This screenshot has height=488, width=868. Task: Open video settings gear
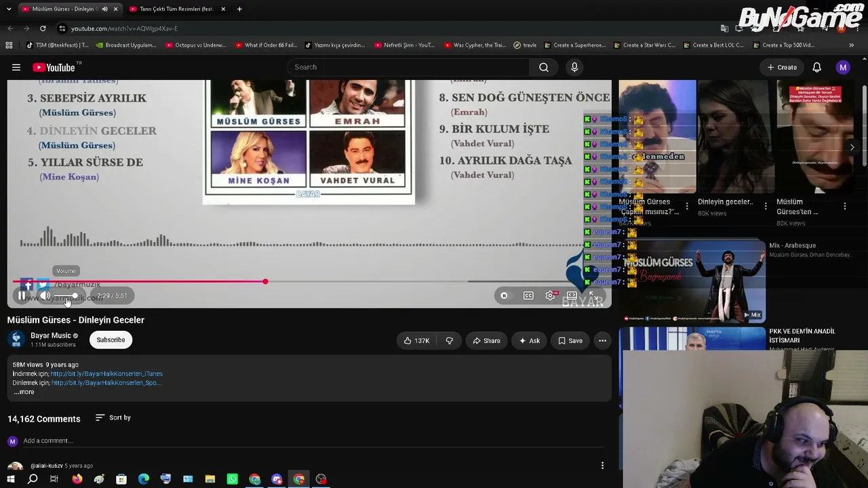(x=550, y=296)
